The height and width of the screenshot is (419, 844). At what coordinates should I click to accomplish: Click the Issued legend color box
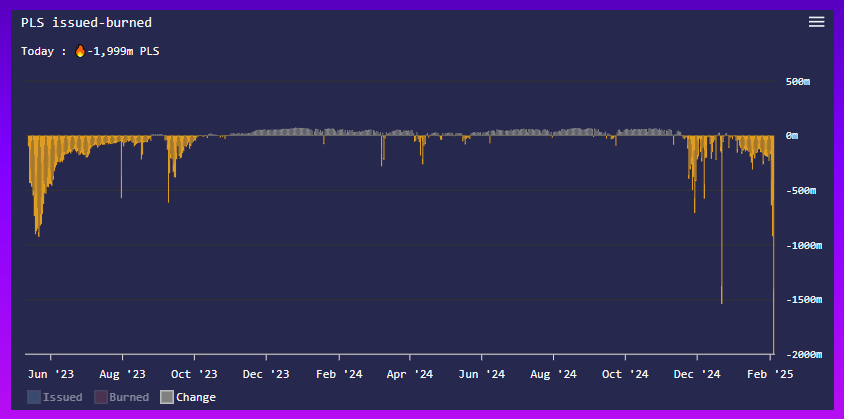tap(33, 397)
